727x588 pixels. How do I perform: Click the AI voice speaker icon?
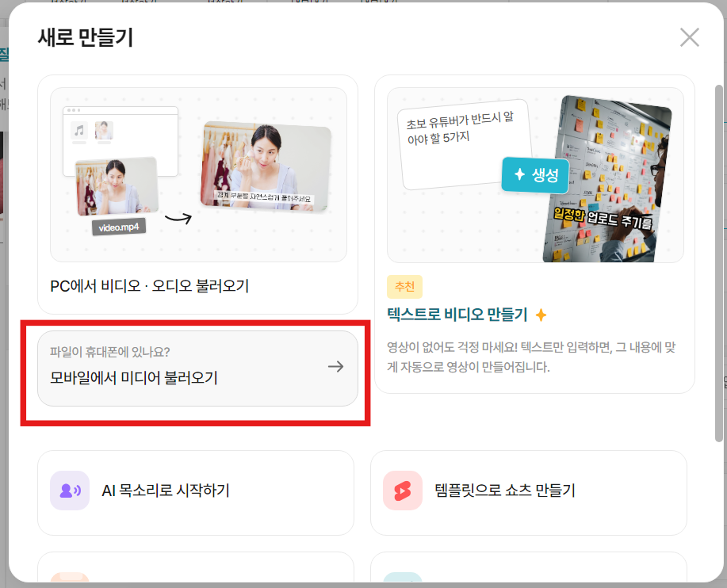tap(70, 491)
